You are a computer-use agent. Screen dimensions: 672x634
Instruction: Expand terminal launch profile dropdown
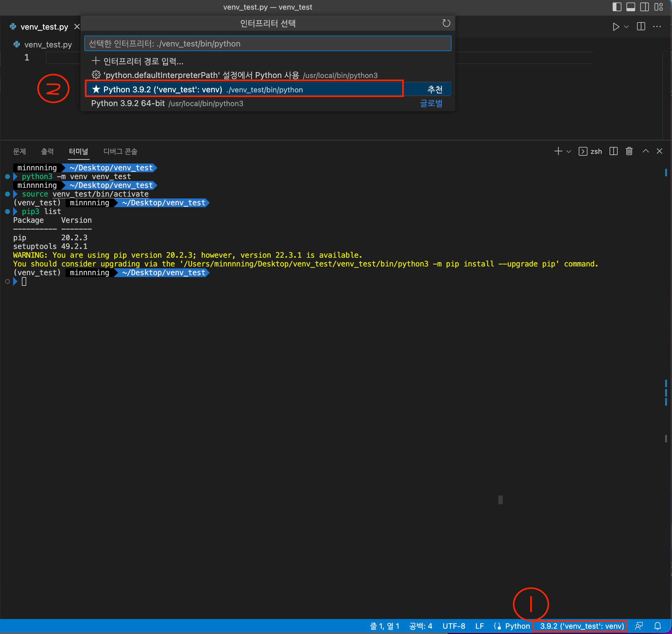click(x=569, y=151)
